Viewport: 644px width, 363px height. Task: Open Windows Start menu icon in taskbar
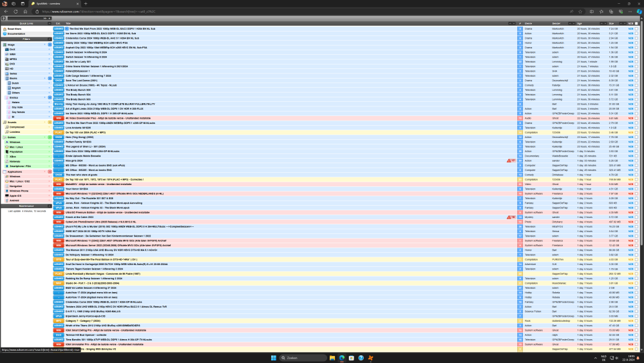tap(274, 358)
